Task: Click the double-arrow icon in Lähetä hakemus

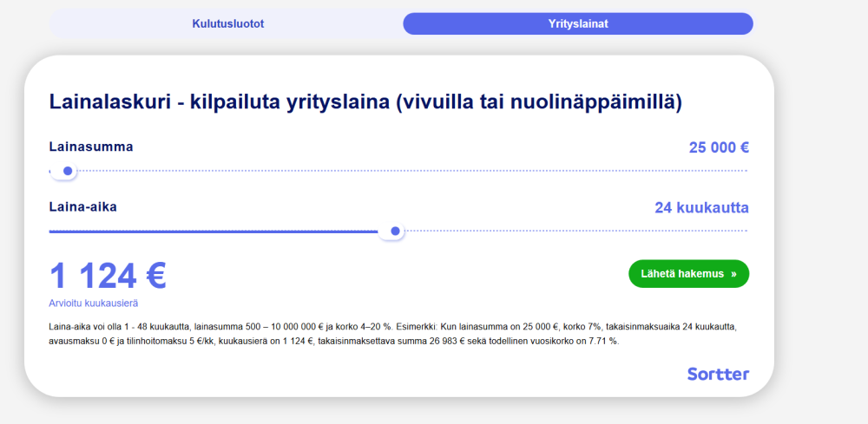Action: [x=733, y=274]
